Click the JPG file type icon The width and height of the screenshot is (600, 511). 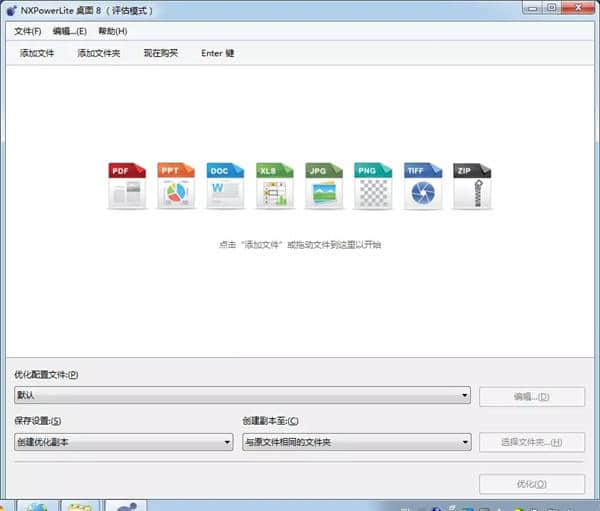click(324, 186)
